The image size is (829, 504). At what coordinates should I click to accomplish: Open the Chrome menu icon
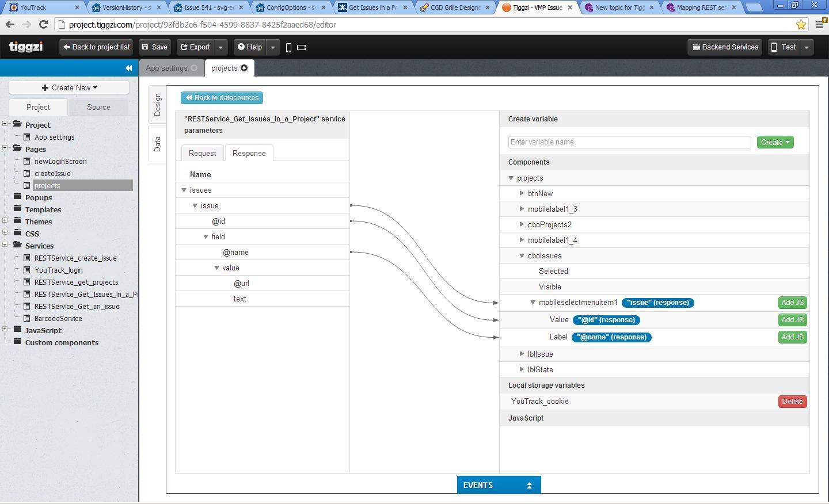click(820, 25)
